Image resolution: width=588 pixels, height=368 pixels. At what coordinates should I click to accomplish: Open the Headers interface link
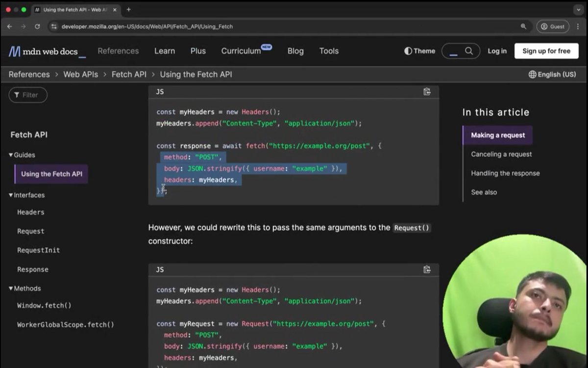[31, 212]
